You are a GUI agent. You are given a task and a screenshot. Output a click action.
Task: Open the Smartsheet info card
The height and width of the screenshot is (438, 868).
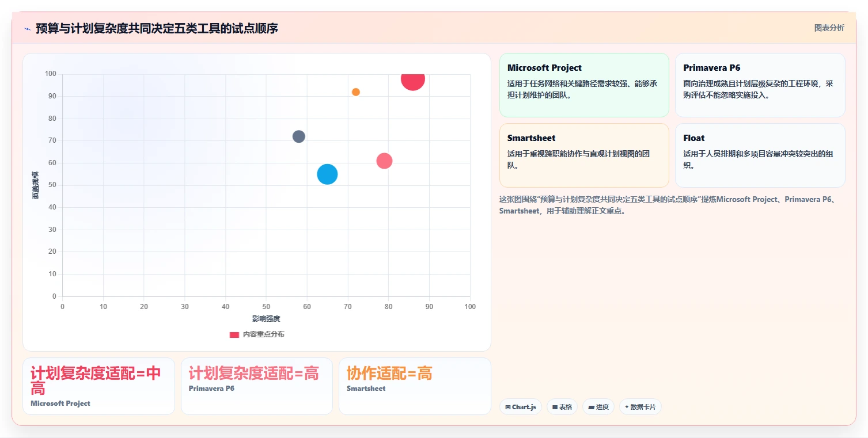[584, 155]
